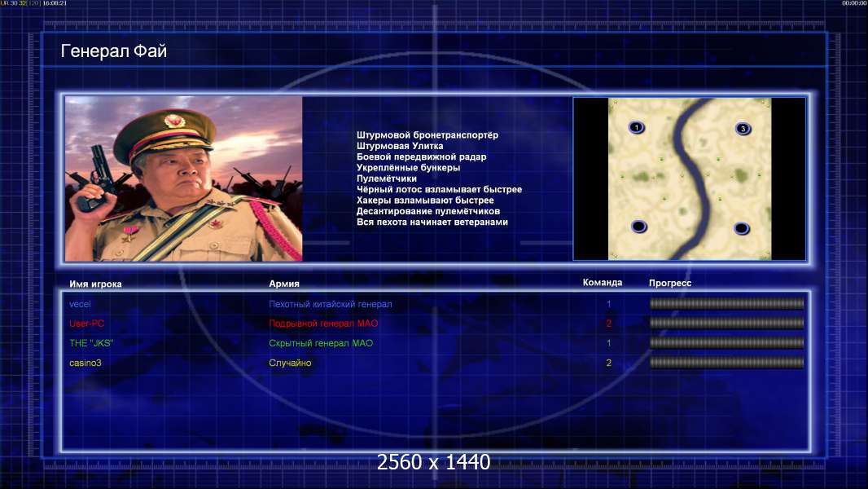Click the 'Команда' column header

(x=603, y=283)
